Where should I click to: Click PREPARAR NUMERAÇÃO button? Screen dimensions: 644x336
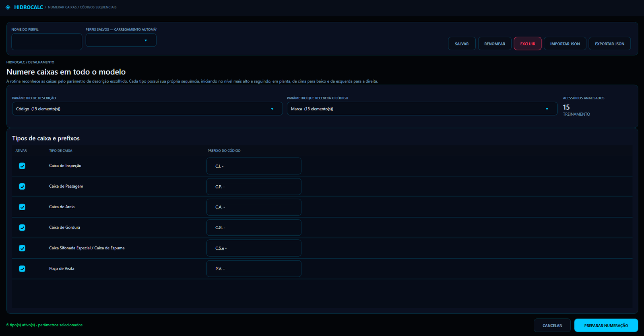(606, 326)
